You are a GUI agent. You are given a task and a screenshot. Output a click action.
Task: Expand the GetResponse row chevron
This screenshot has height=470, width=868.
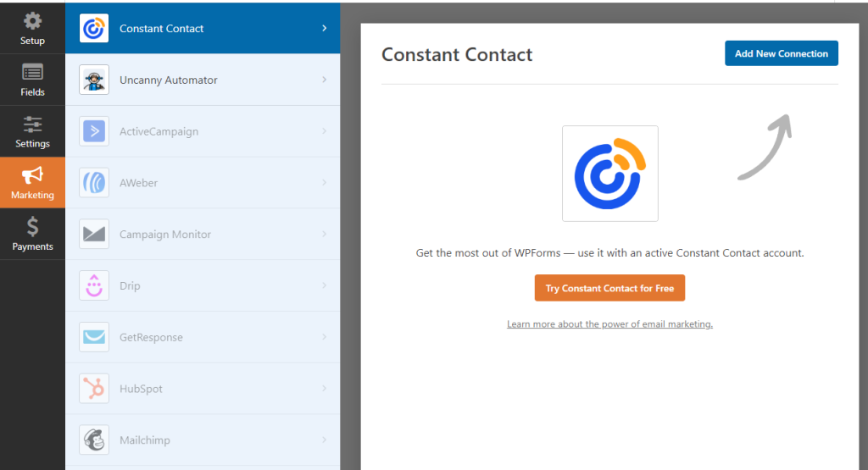pyautogui.click(x=325, y=337)
